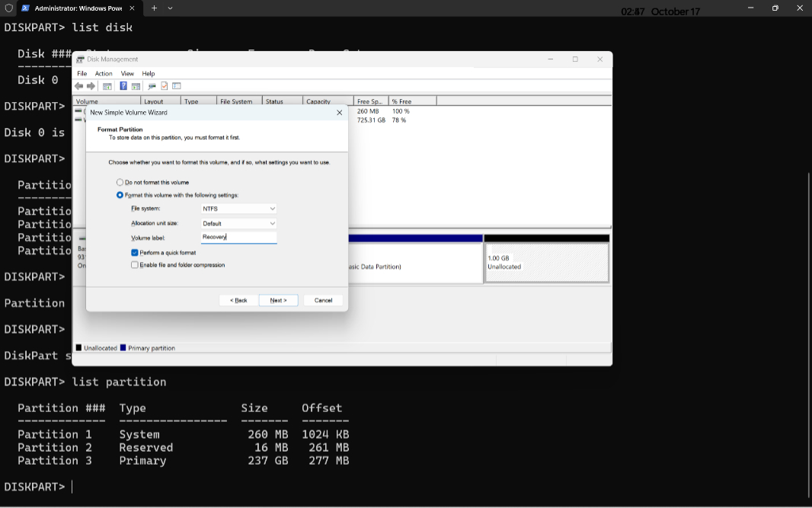
Task: Open the View menu in Disk Management
Action: tap(127, 74)
